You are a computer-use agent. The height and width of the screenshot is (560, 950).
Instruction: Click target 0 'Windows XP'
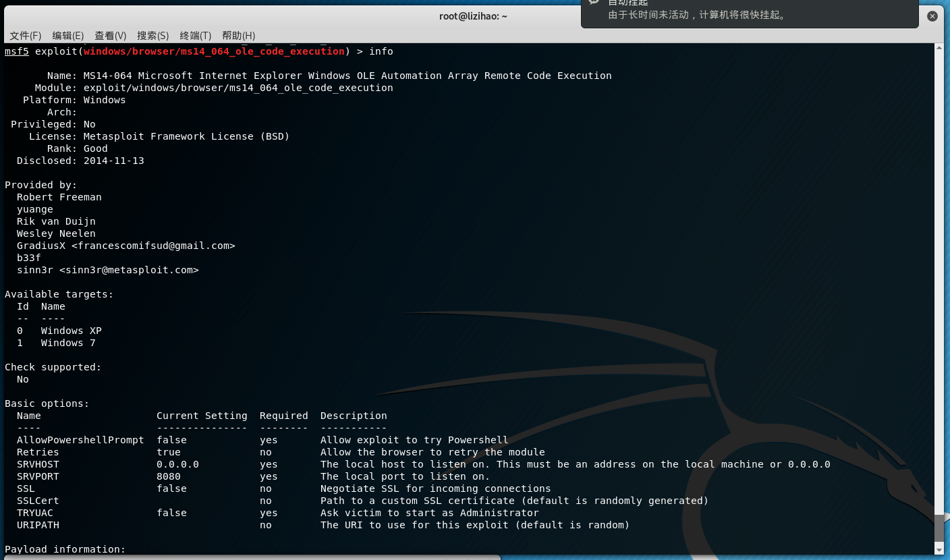coord(72,331)
